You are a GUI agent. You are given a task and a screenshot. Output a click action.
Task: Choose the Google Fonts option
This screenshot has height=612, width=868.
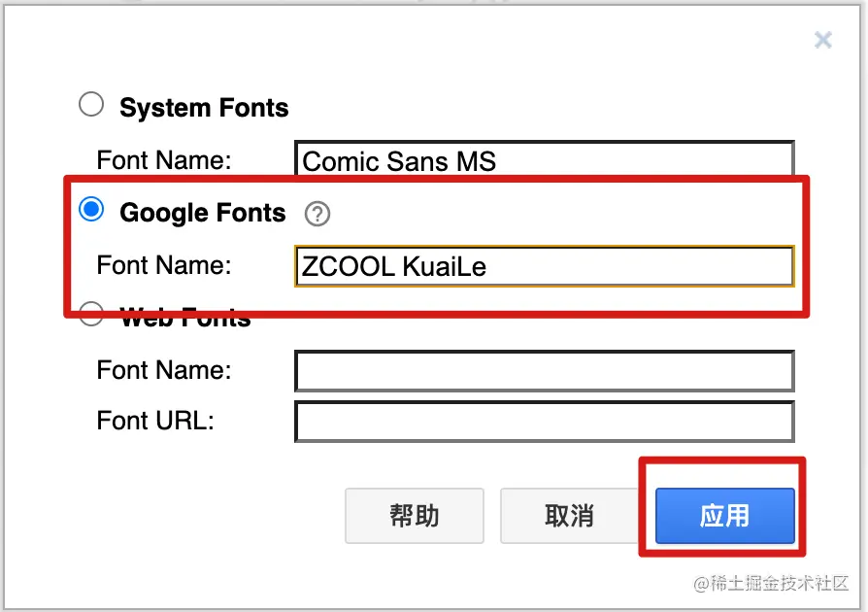(91, 208)
